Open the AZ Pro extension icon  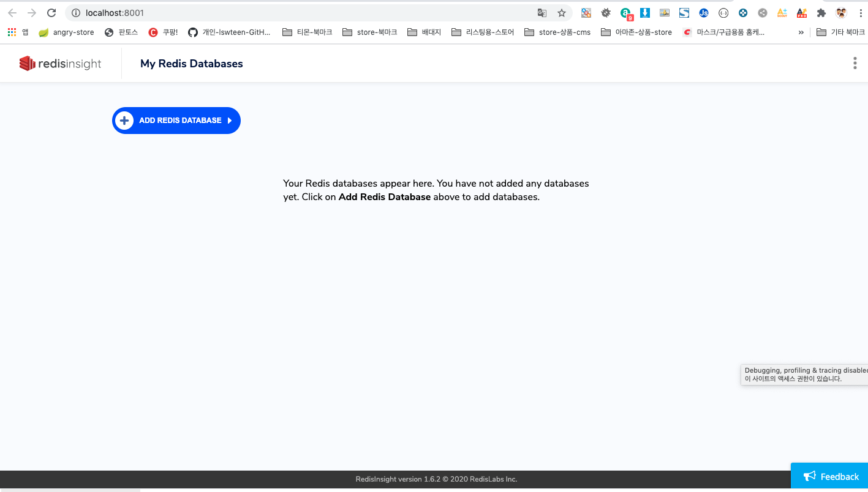tap(802, 13)
